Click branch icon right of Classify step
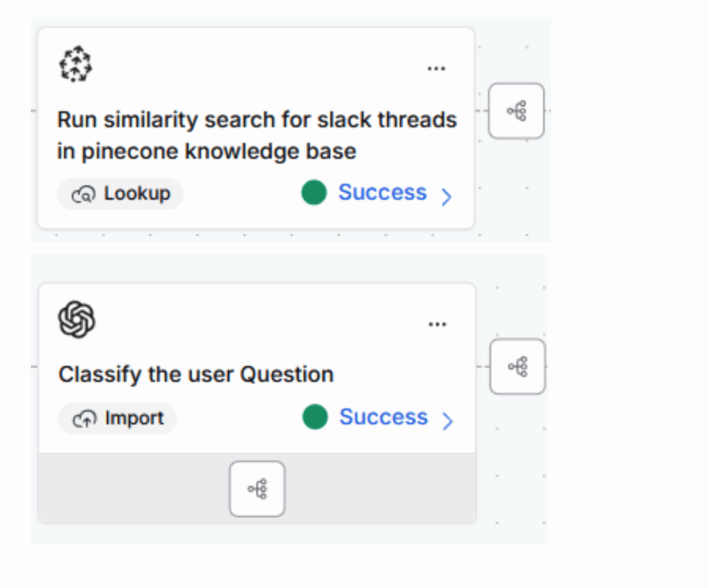Image resolution: width=708 pixels, height=588 pixels. 518,366
